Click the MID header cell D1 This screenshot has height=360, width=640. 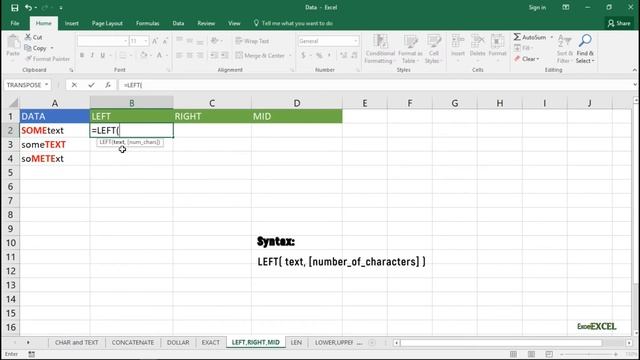297,116
